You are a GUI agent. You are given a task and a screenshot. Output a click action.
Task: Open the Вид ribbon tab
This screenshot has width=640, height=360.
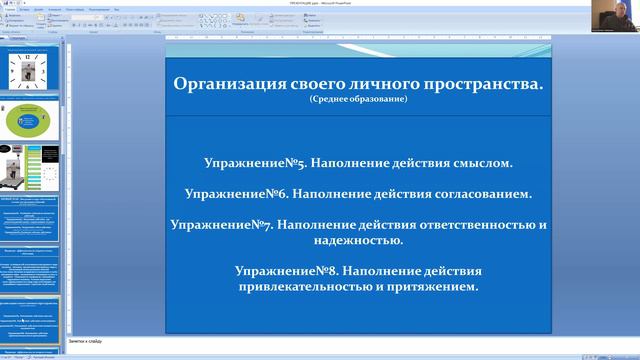point(117,9)
